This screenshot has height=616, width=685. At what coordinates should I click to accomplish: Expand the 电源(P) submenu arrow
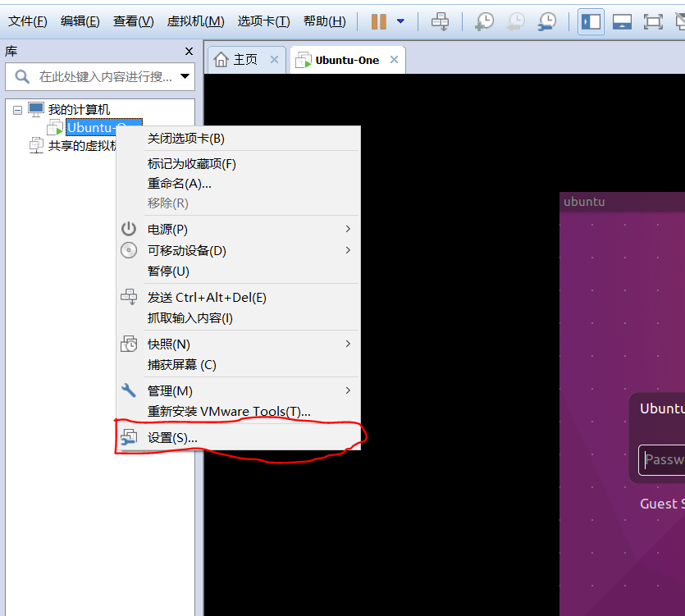(x=348, y=229)
